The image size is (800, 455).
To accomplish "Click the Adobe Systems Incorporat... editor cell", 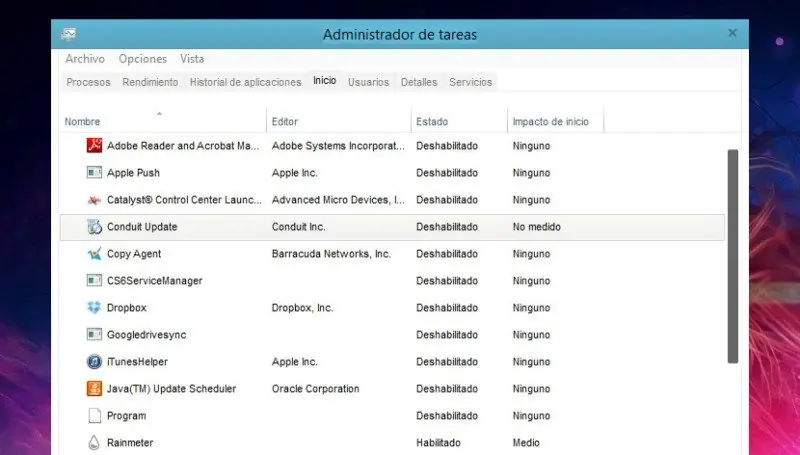I will [x=338, y=146].
